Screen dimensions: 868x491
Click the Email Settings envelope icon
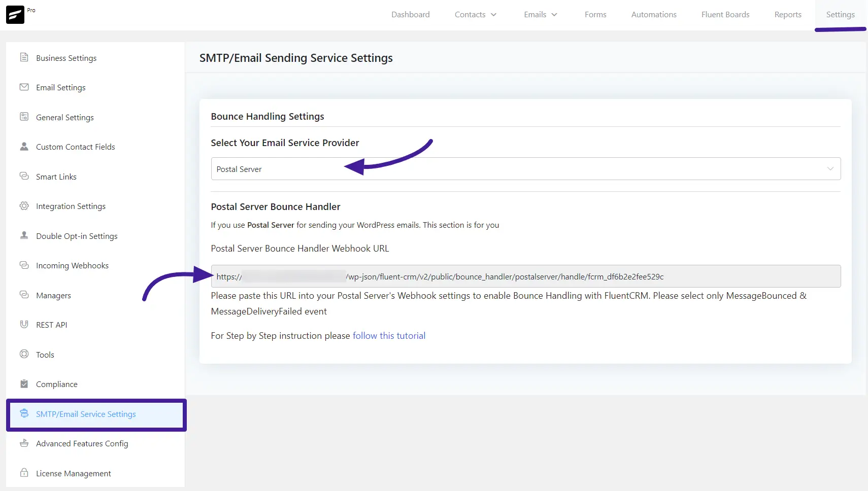24,87
